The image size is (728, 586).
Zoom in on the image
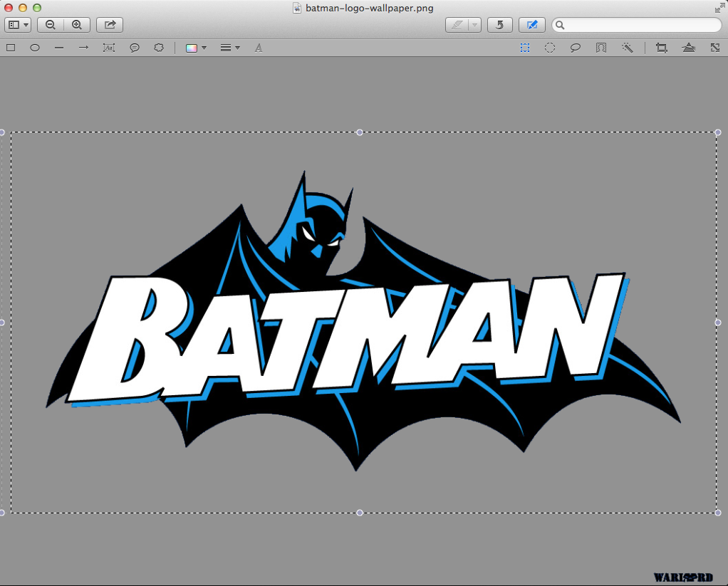77,25
